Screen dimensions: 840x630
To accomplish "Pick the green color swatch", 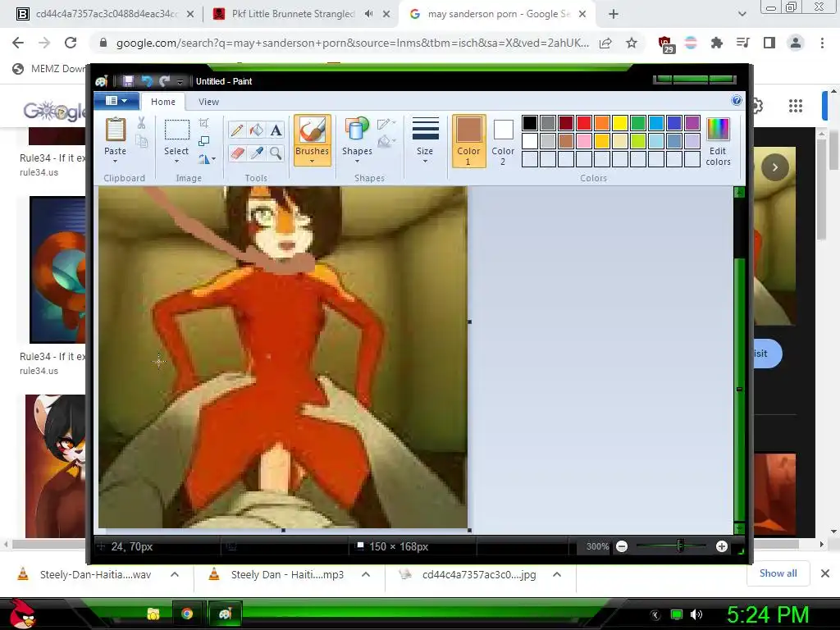I will [x=638, y=123].
